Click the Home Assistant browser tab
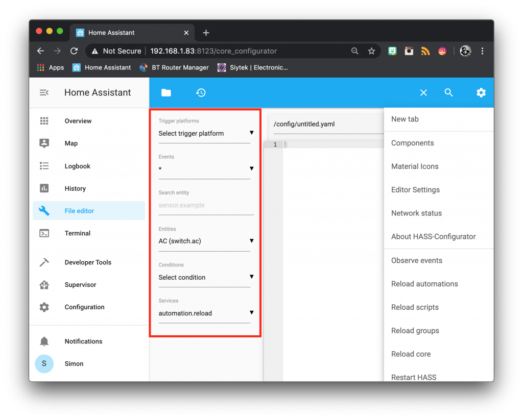523x420 pixels. 132,33
